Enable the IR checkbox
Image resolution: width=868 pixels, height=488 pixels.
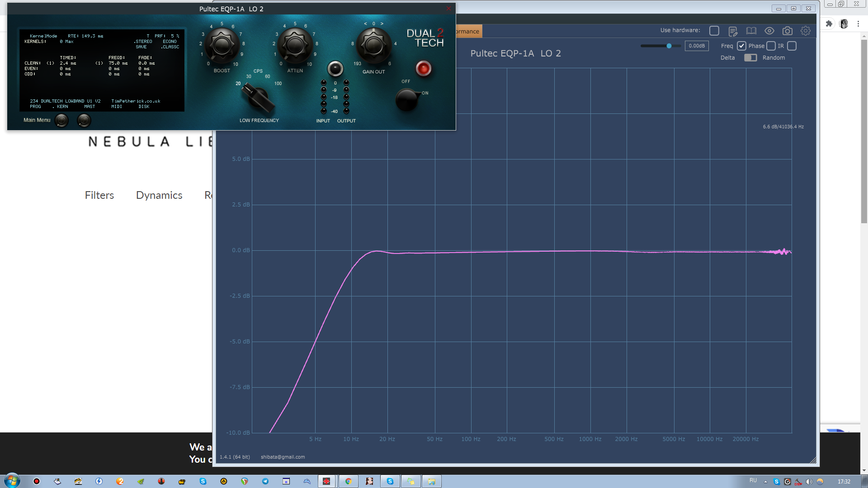[792, 46]
